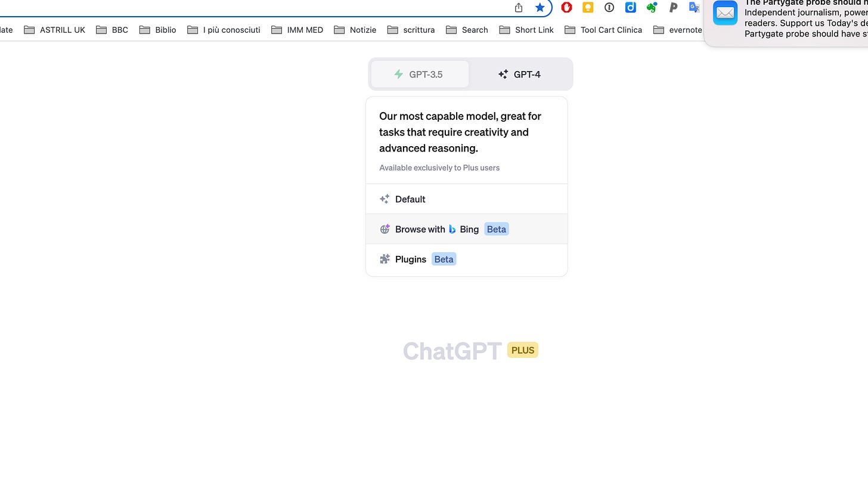868x479 pixels.
Task: Click 'Available exclusively to Plus users' text
Action: [439, 168]
